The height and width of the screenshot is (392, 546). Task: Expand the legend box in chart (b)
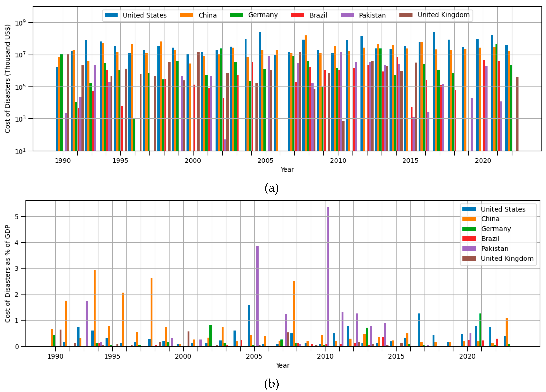(498, 234)
